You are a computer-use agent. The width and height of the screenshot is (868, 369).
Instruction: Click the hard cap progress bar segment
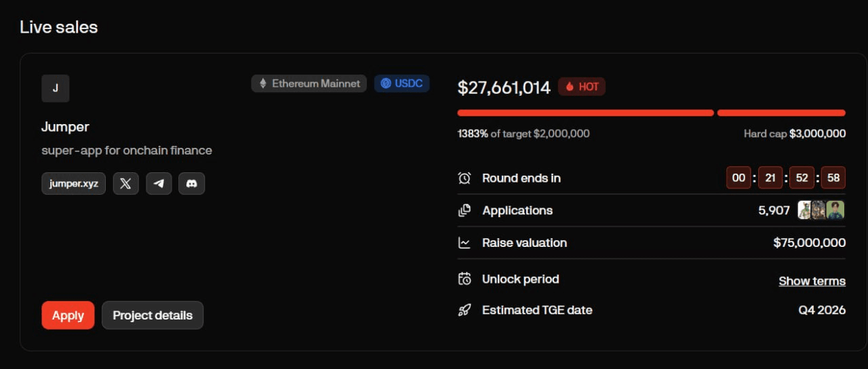[781, 113]
